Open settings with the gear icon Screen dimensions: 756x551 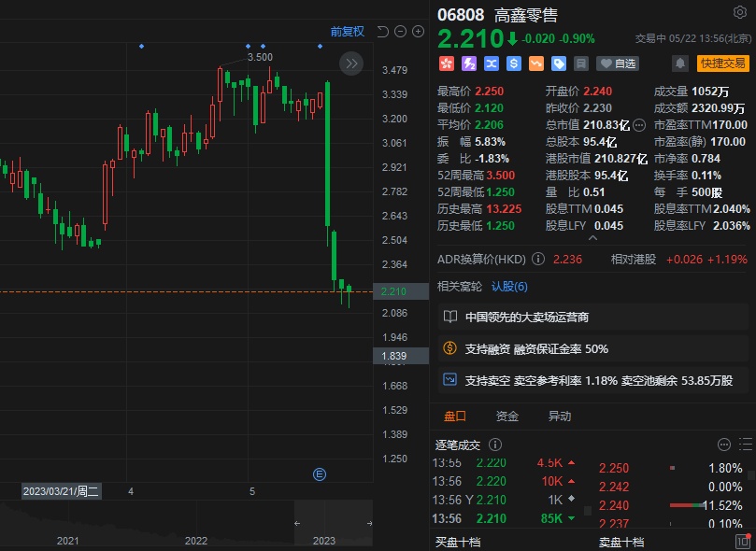tap(740, 12)
